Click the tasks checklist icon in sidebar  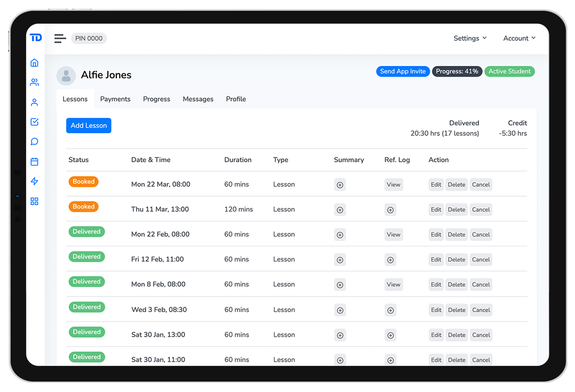coord(34,122)
